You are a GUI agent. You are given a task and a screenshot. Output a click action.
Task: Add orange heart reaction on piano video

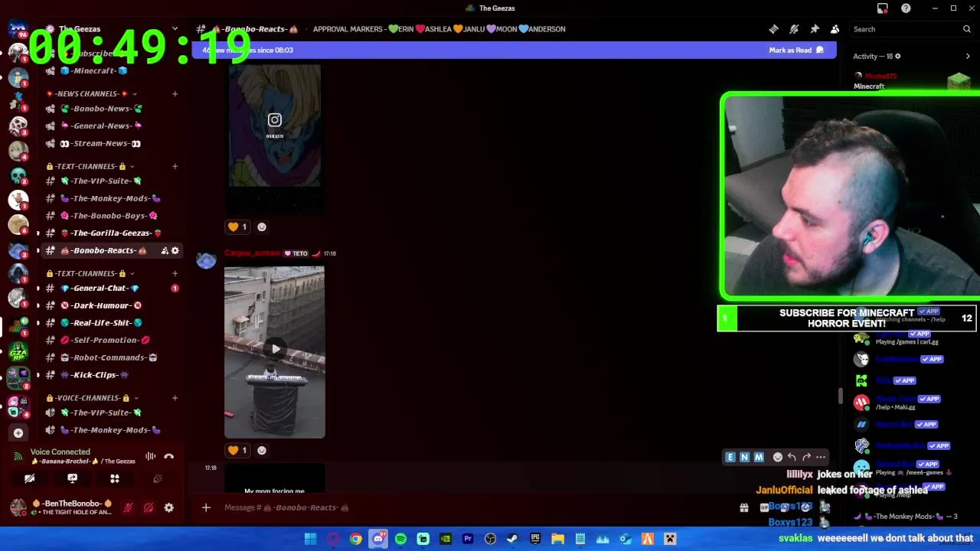pos(237,451)
